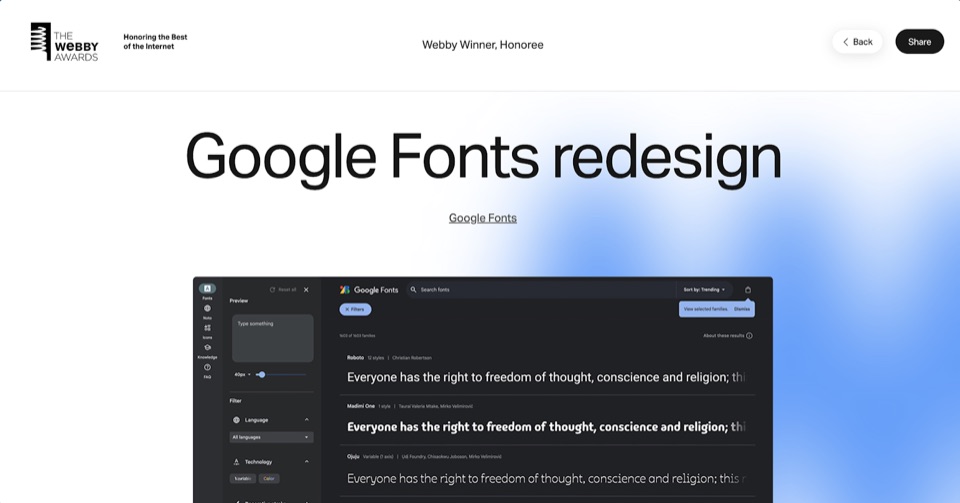Click the Language globe icon
Screen dimensions: 960x503
[236, 420]
